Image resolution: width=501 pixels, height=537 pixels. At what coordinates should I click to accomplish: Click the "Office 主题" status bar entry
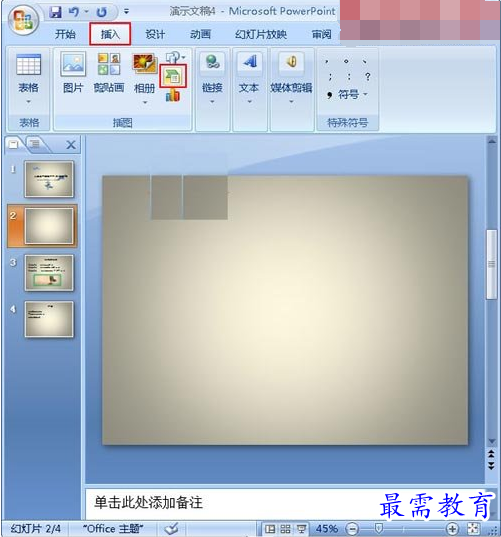(113, 529)
